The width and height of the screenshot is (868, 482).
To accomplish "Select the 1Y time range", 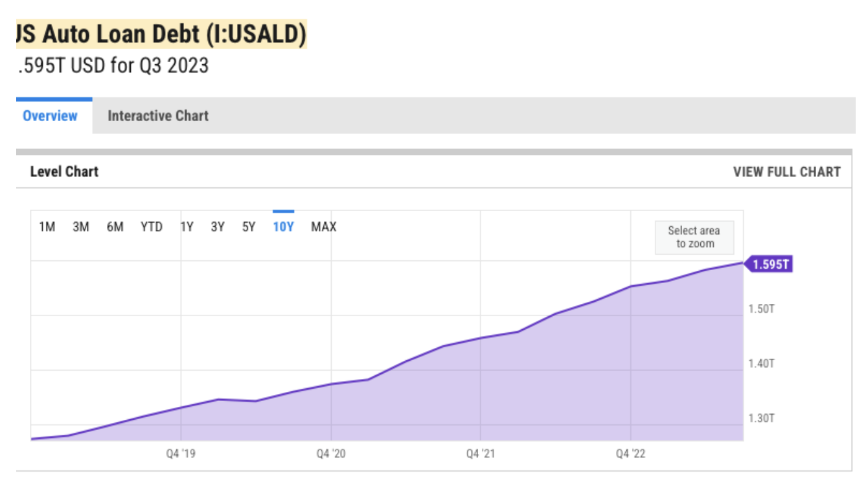I will pos(187,227).
